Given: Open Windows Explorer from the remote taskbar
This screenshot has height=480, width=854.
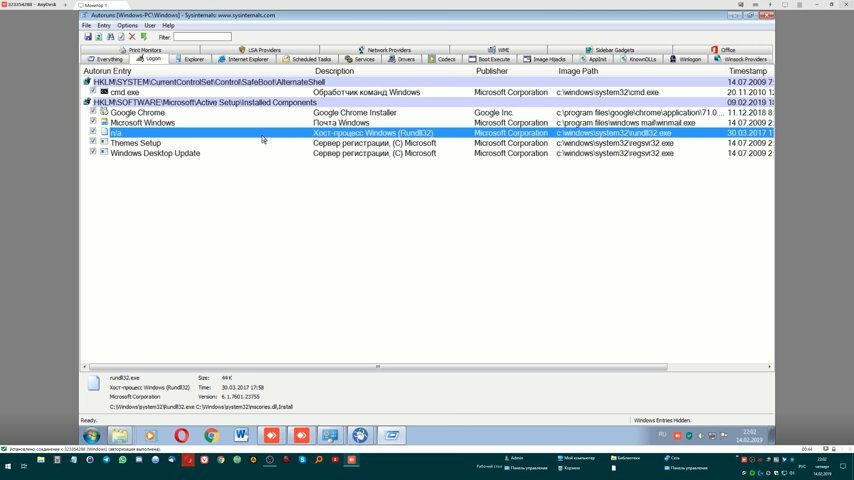Looking at the screenshot, I should [120, 435].
